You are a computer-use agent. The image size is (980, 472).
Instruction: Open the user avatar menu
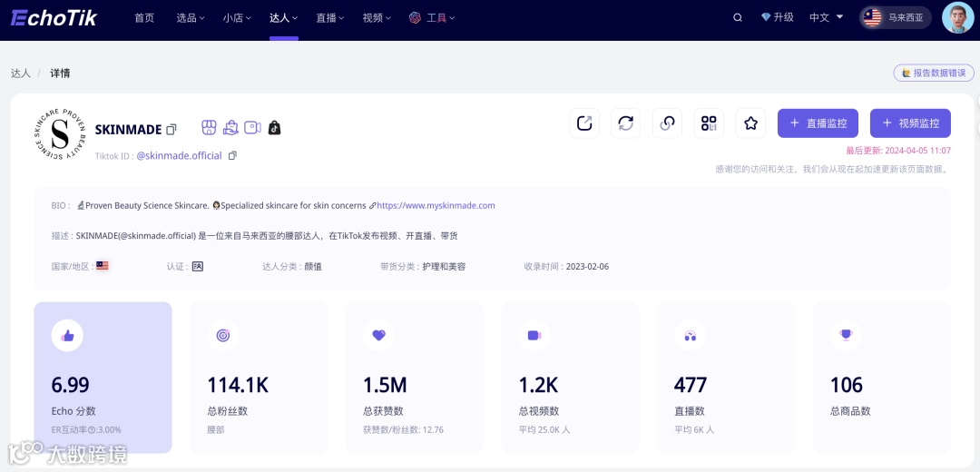[x=957, y=17]
